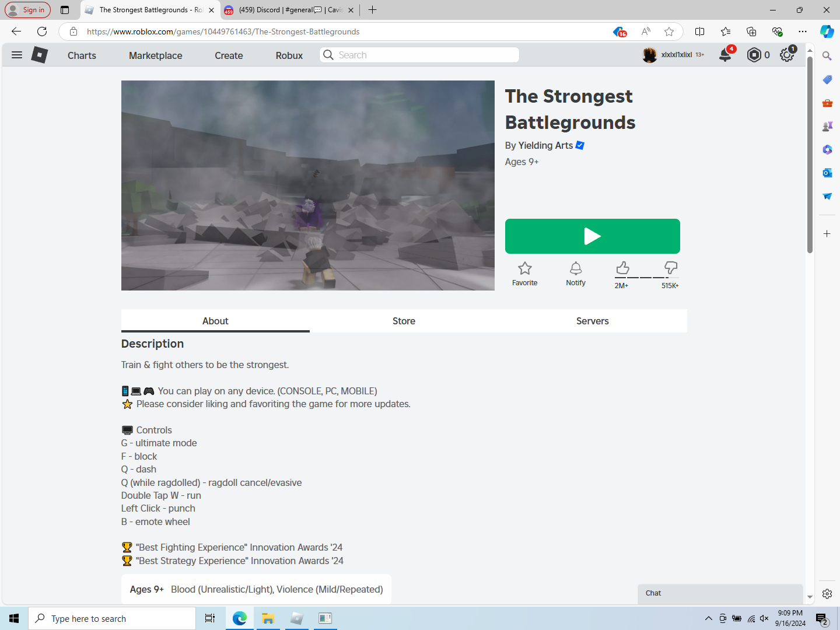840x630 pixels.
Task: Open the Windows Action Center notifications
Action: point(822,618)
